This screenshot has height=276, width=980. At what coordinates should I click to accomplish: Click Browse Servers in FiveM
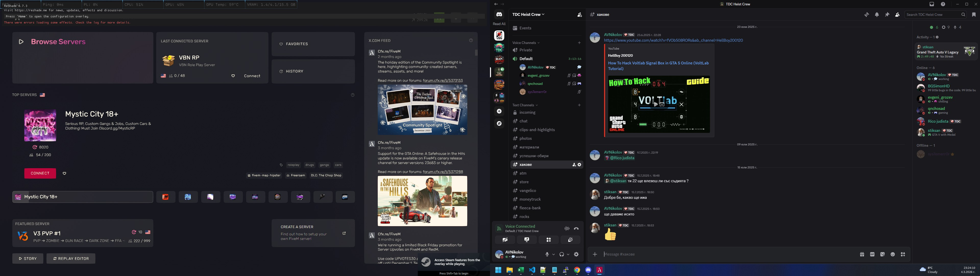click(82, 57)
